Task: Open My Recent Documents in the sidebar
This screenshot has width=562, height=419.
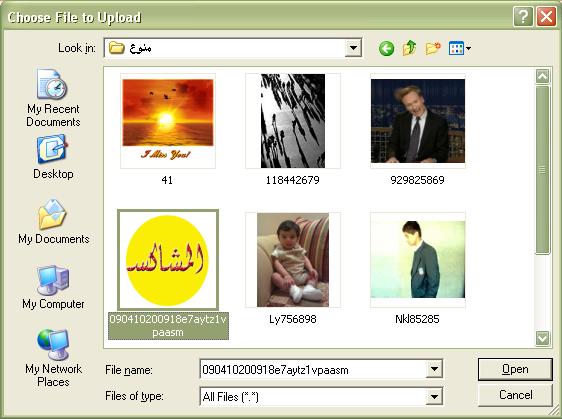Action: tap(53, 98)
